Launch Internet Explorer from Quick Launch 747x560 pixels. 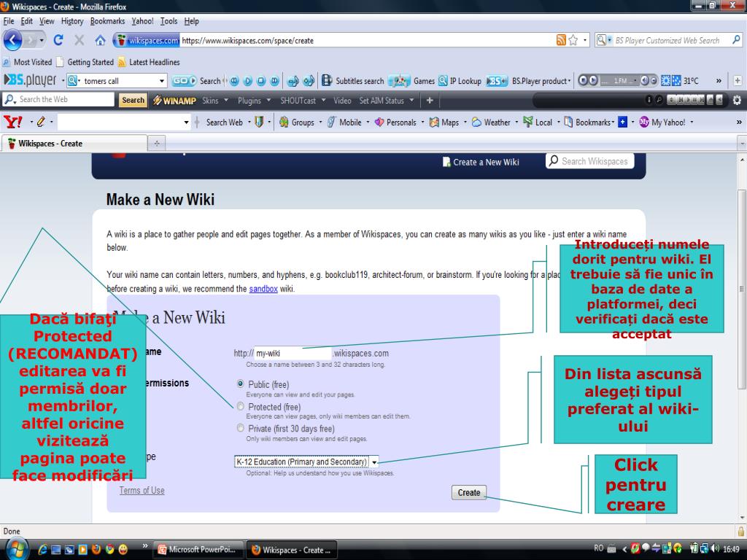tap(42, 550)
